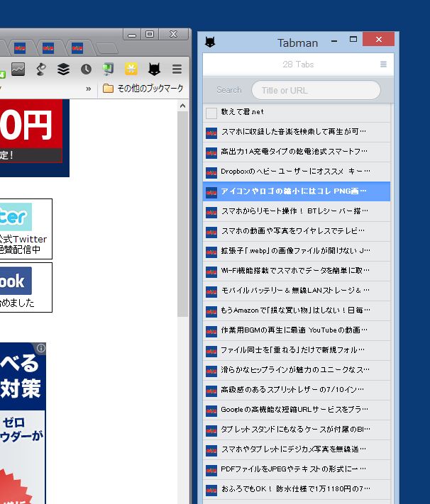
Task: Click the favicon of the PDFファイル entry
Action: pos(211,471)
